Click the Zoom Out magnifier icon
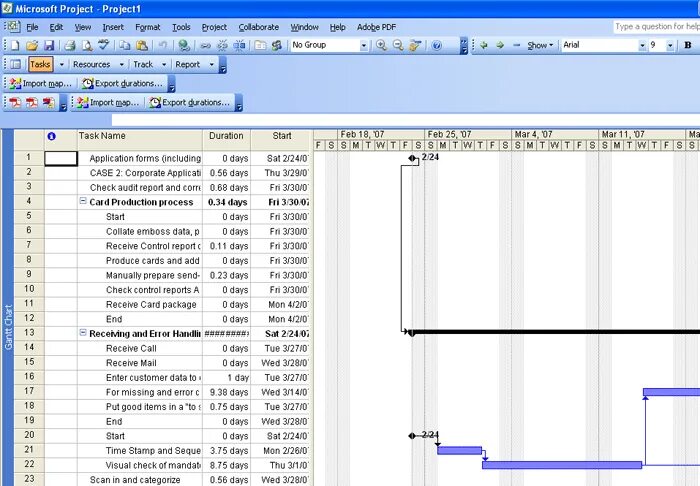The width and height of the screenshot is (700, 486). [x=398, y=45]
